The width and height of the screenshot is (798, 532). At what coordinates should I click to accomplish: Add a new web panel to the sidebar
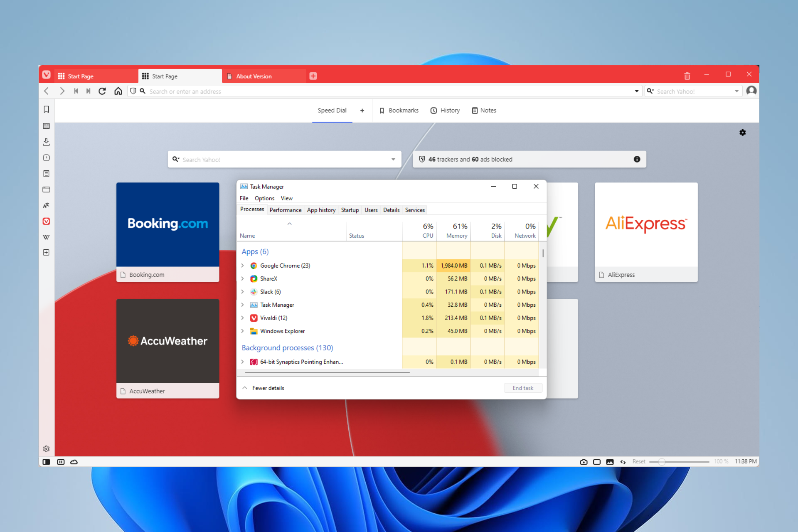(47, 252)
